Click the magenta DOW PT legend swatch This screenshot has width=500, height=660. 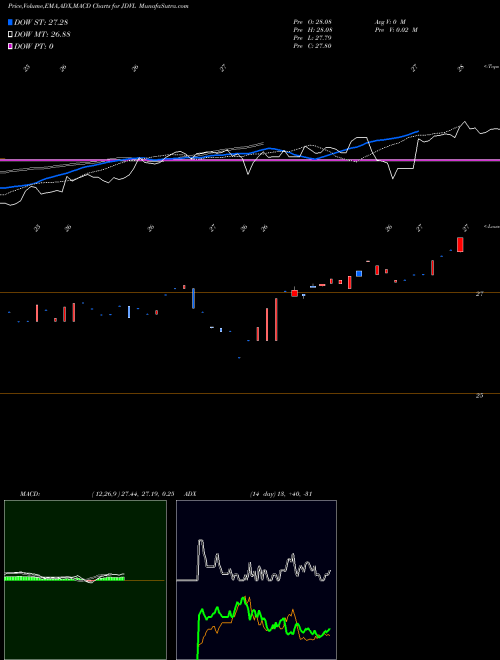tap(10, 46)
